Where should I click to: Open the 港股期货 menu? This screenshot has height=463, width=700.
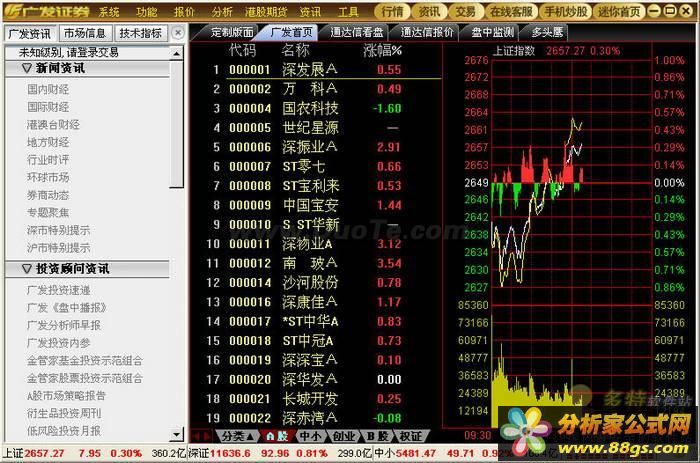[266, 12]
